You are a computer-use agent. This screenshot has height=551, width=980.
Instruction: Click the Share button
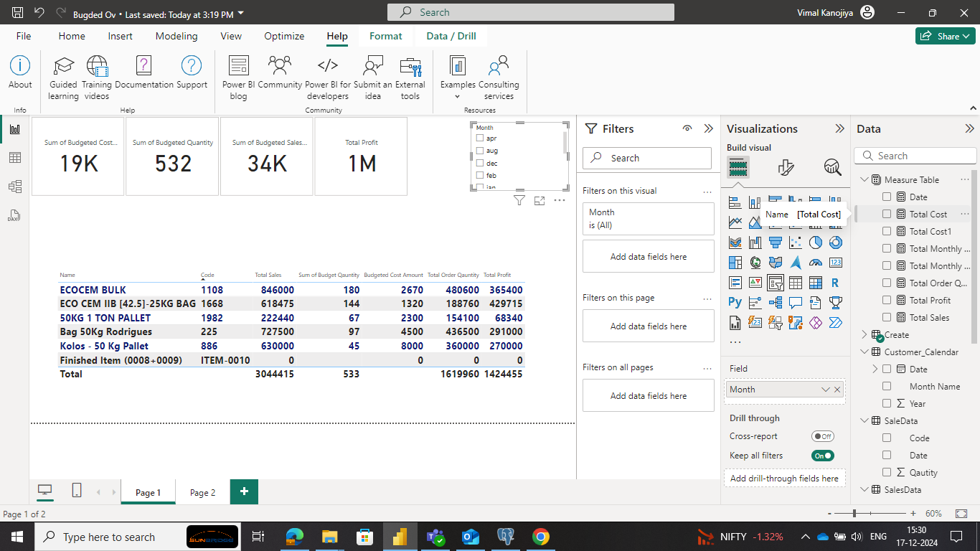pyautogui.click(x=945, y=36)
